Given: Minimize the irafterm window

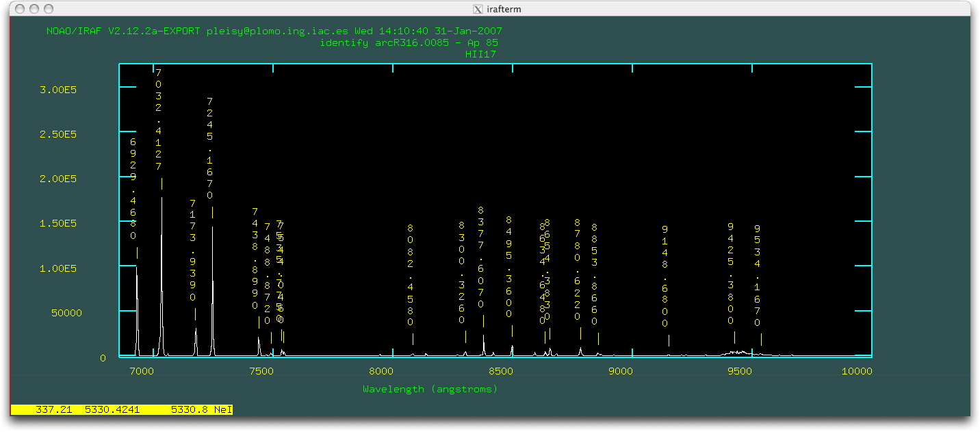Looking at the screenshot, I should coord(34,9).
